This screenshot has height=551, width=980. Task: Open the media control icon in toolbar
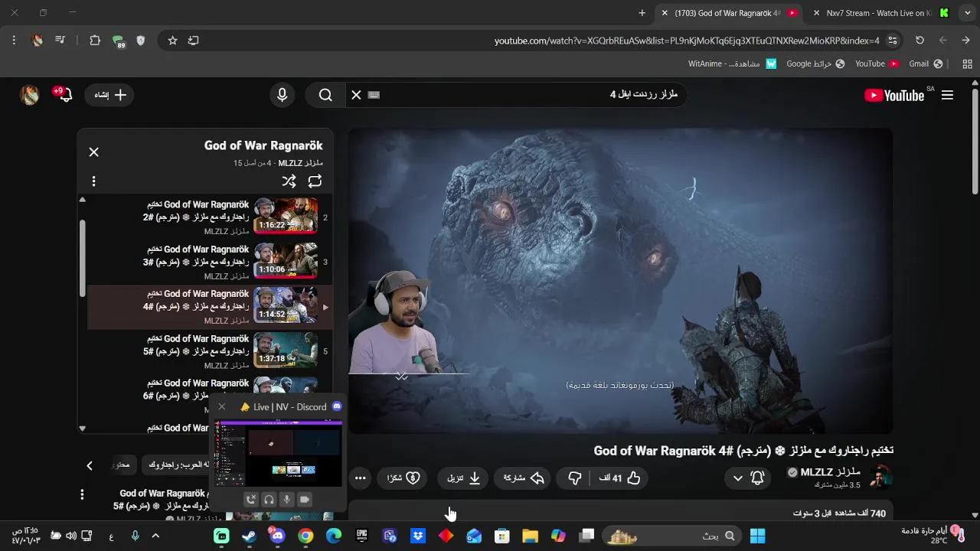click(x=60, y=41)
